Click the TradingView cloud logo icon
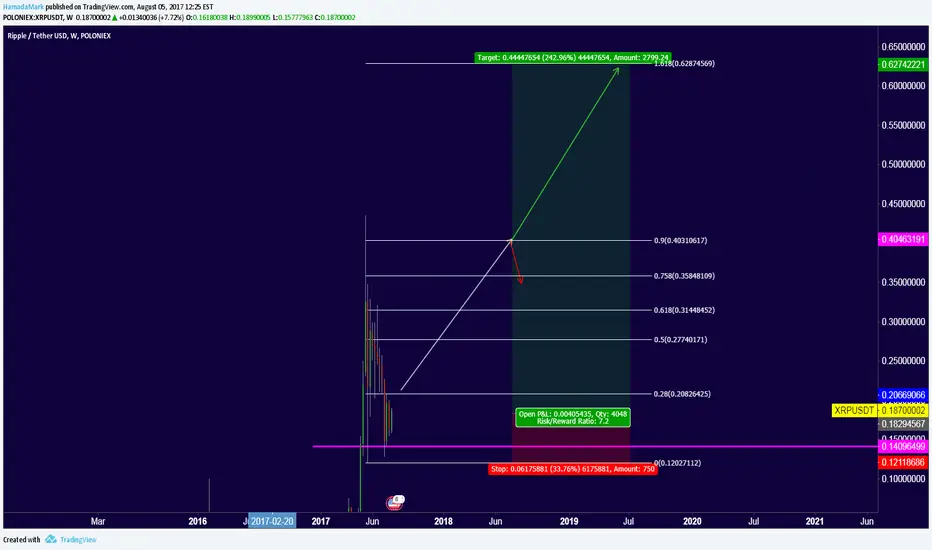Screen dimensions: 932x550 (x=51, y=539)
